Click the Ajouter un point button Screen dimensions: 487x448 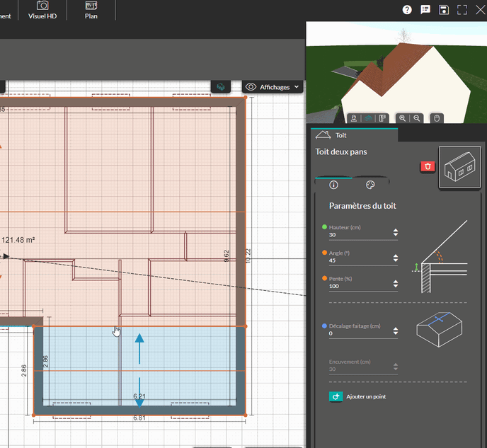coord(359,396)
